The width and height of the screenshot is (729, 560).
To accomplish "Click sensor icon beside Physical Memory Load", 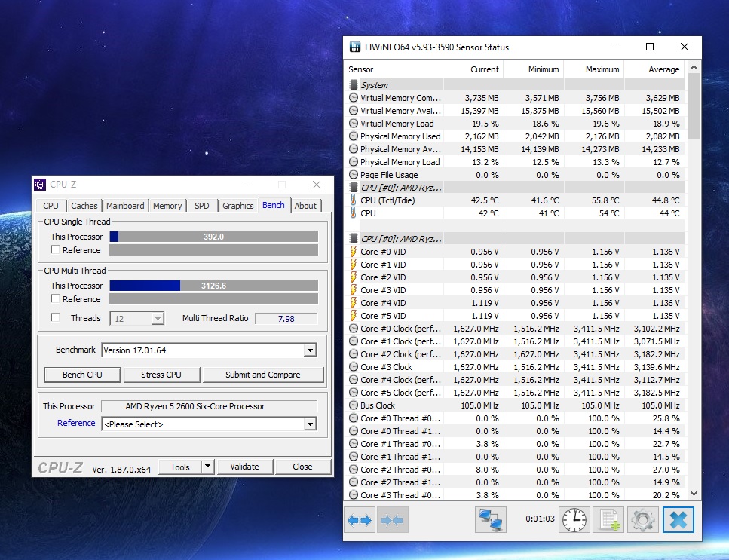I will tap(354, 162).
